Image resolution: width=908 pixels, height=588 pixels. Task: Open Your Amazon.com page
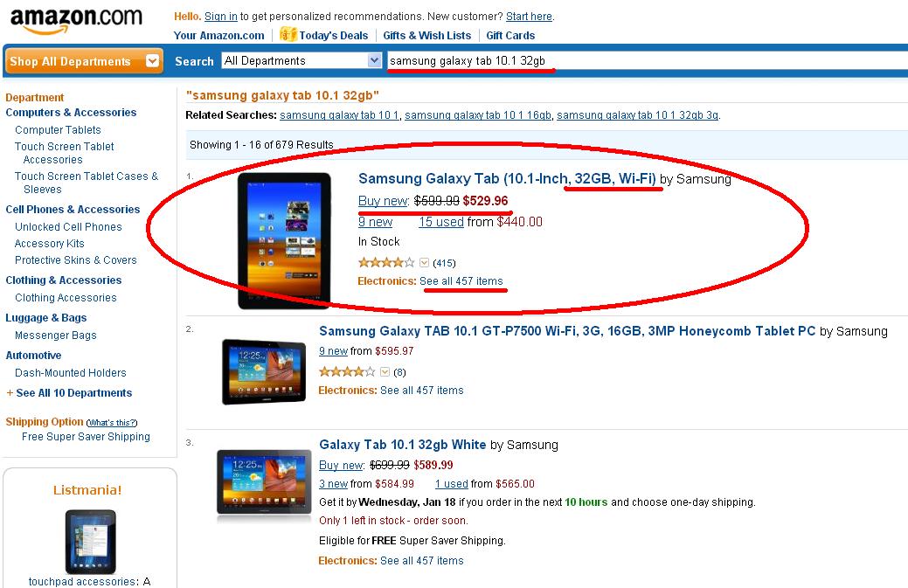pyautogui.click(x=218, y=36)
